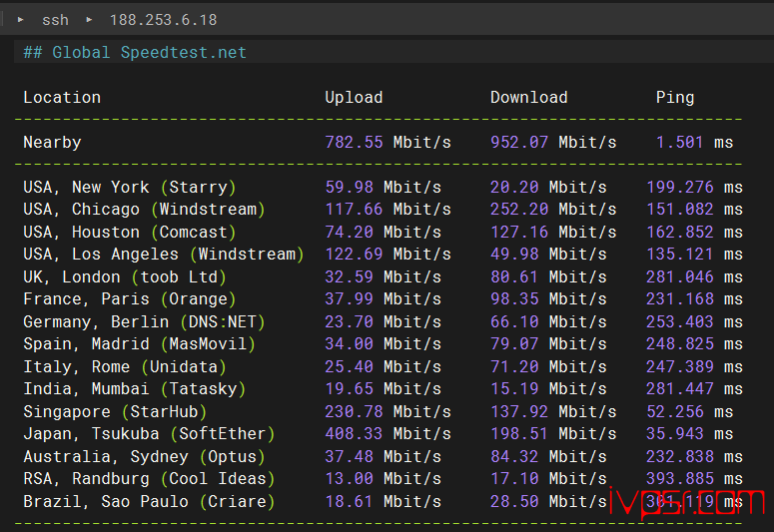Click 'Japan, Tsukuba (SoftEther)' row
The image size is (774, 532).
coord(149,434)
